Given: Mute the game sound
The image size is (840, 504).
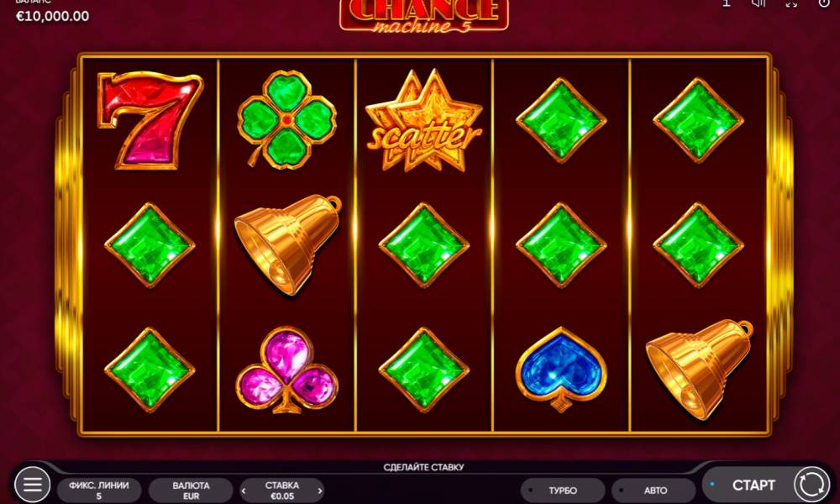Looking at the screenshot, I should click(759, 3).
